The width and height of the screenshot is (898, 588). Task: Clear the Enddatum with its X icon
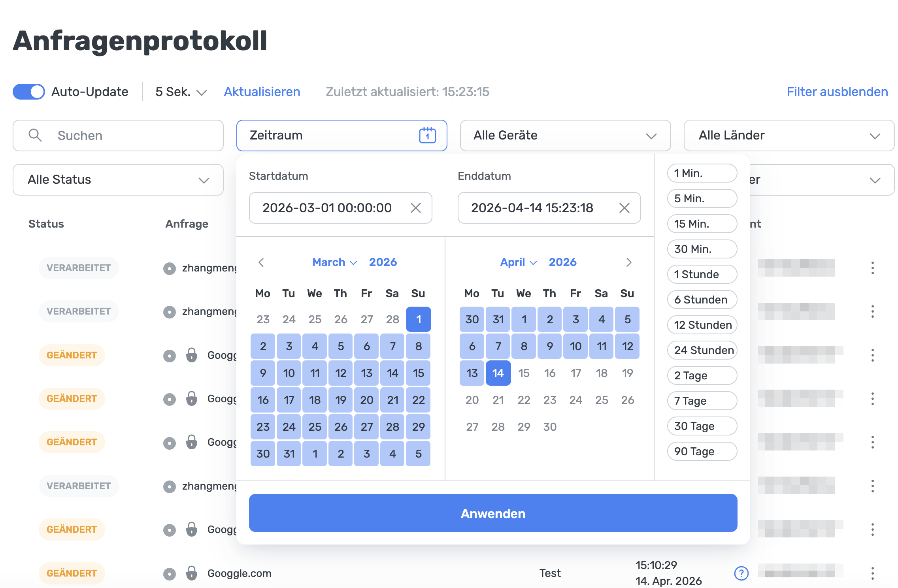click(x=625, y=208)
